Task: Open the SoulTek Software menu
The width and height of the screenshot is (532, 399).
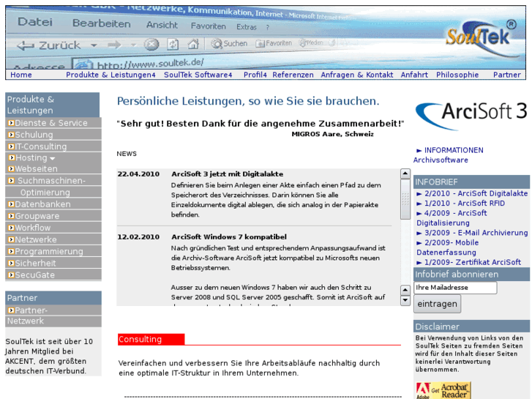Action: coord(198,75)
